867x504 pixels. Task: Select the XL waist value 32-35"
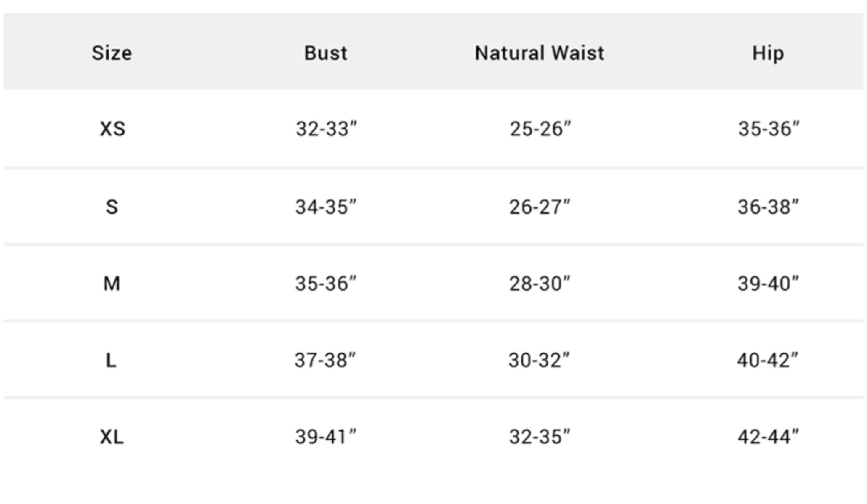point(540,437)
